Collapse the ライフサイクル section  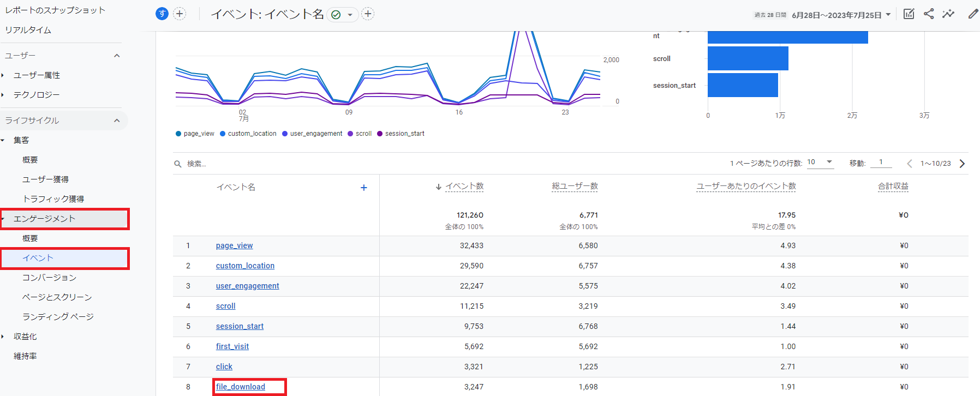(x=117, y=121)
